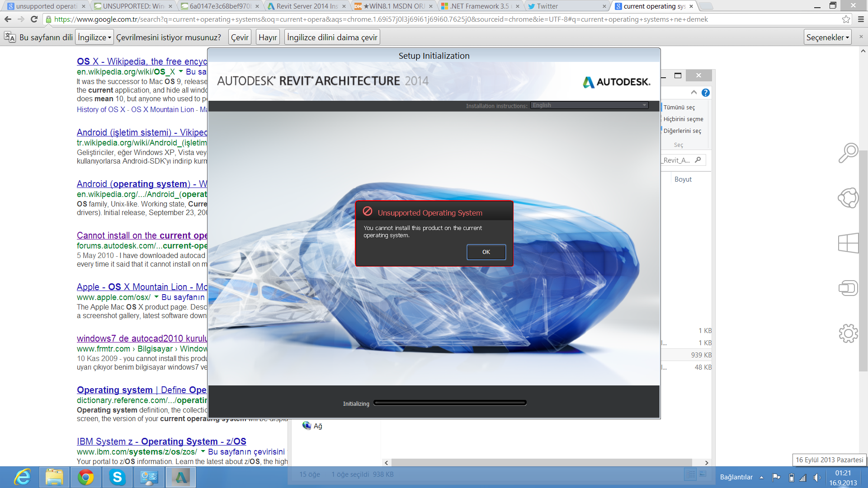The width and height of the screenshot is (868, 488).
Task: Expand www.ibm.com zos result arrow
Action: [x=203, y=451]
